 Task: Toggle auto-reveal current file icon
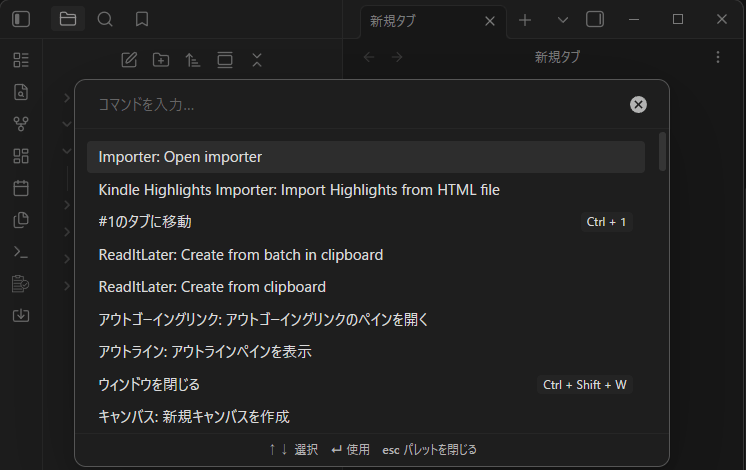point(225,60)
